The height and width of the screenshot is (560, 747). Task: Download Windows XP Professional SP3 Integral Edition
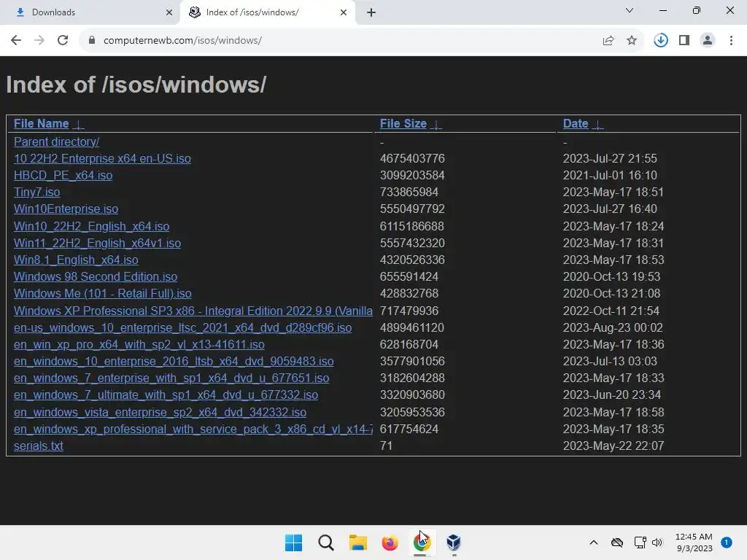tap(193, 311)
